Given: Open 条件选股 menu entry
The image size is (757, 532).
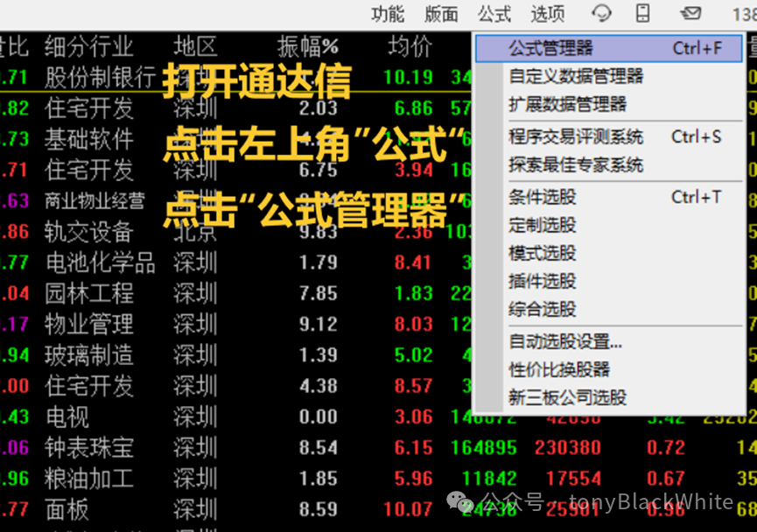Looking at the screenshot, I should pyautogui.click(x=609, y=197).
